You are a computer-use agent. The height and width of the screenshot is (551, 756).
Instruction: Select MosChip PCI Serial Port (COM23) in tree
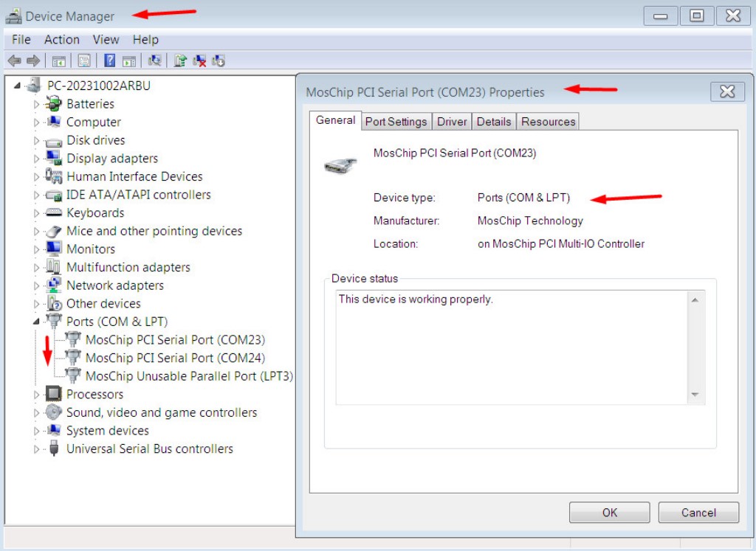(176, 339)
